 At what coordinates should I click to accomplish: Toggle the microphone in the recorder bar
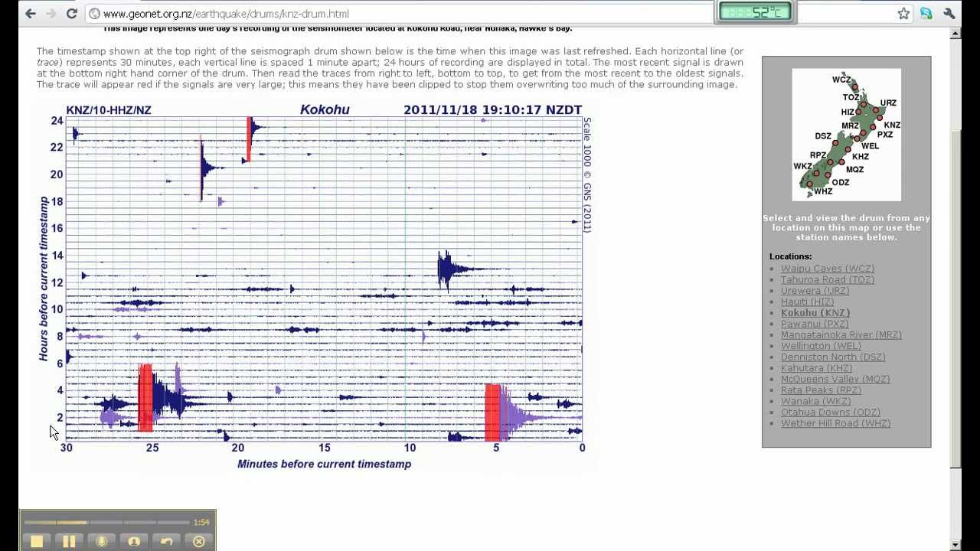[x=101, y=541]
